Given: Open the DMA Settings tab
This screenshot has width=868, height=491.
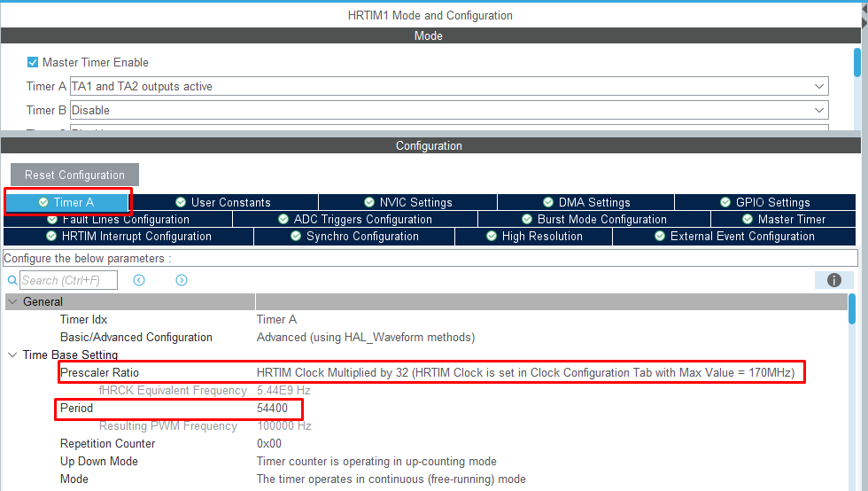Looking at the screenshot, I should [586, 202].
